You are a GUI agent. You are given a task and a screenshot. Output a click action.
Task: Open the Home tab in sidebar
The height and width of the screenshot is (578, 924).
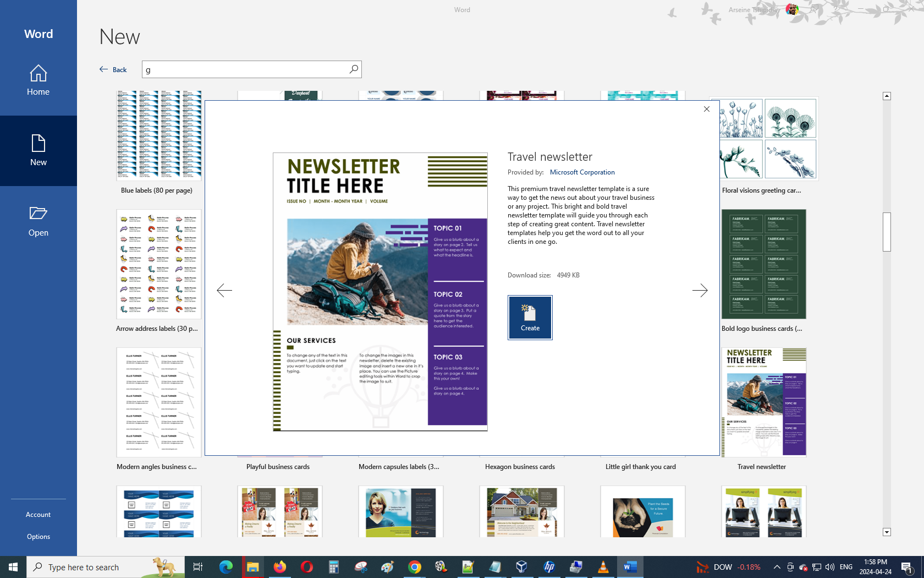pyautogui.click(x=38, y=80)
